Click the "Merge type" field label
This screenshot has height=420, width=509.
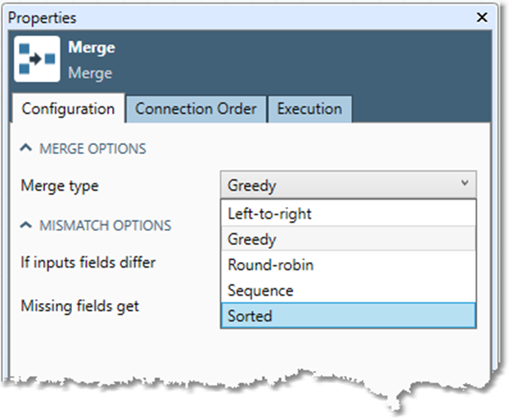coord(59,186)
